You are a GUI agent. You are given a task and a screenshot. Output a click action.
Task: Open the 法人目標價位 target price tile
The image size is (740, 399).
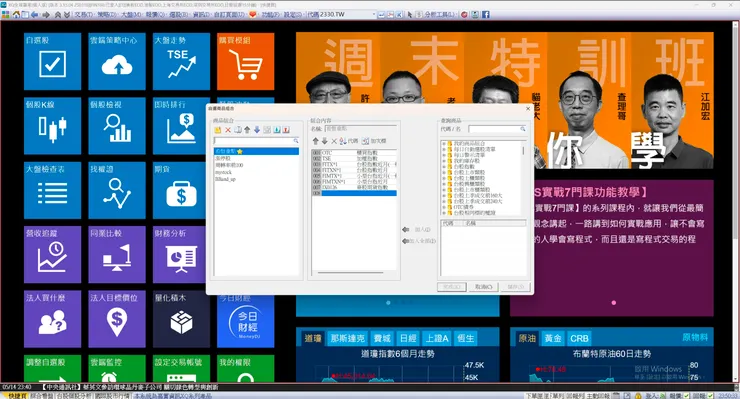pos(117,319)
